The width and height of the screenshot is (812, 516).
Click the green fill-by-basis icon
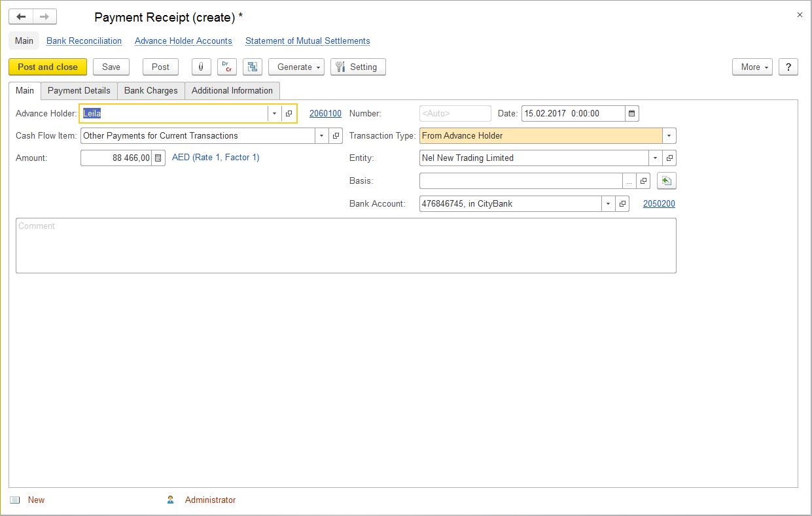click(666, 181)
